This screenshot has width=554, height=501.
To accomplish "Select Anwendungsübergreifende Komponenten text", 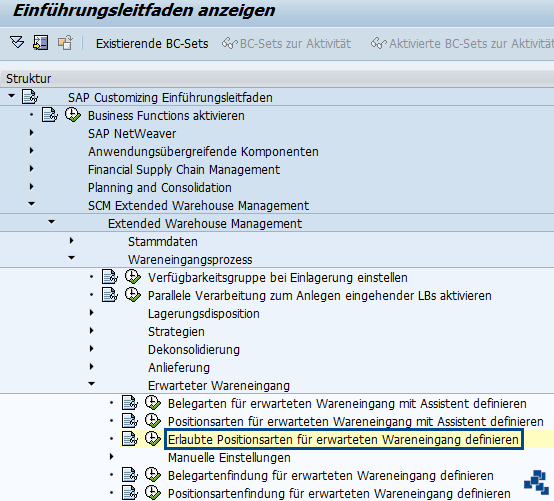I will point(203,152).
